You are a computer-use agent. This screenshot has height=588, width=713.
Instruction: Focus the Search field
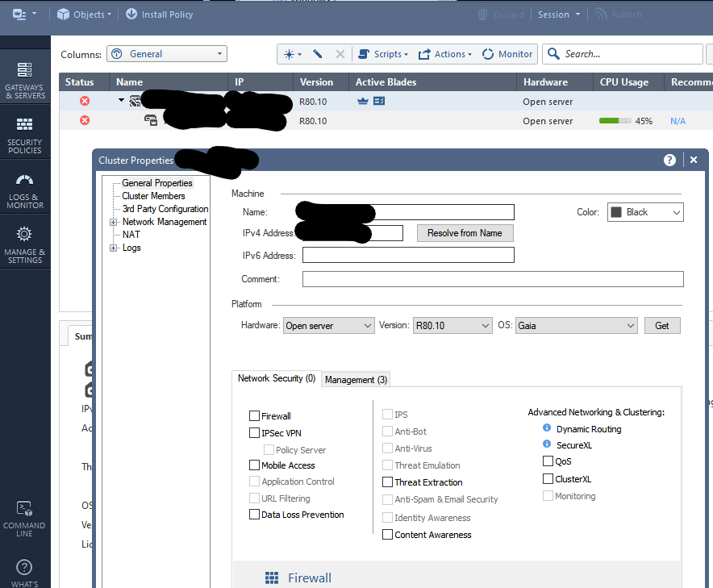point(623,54)
